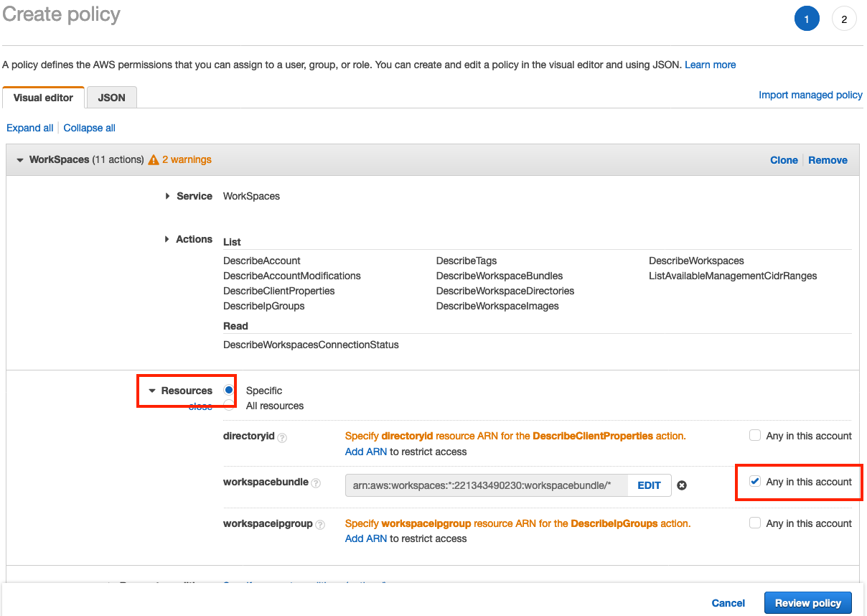Click the Read access level heading
Image resolution: width=867 pixels, height=616 pixels.
point(235,326)
